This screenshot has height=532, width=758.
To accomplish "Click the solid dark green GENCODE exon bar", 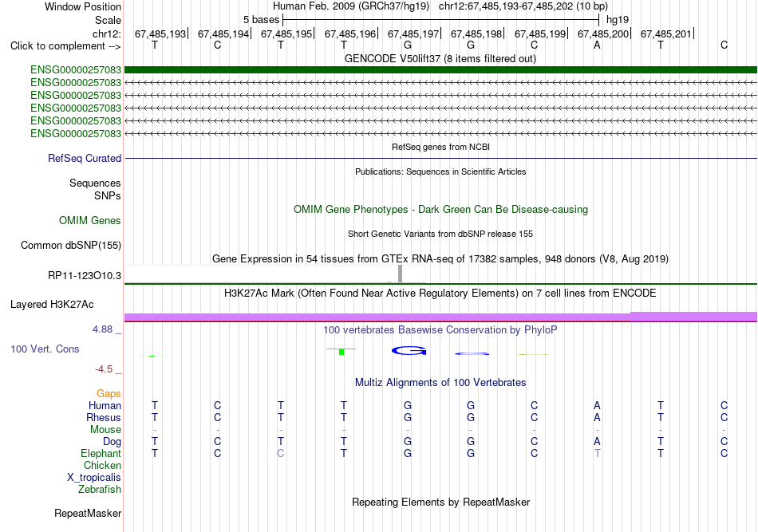I will click(x=440, y=70).
